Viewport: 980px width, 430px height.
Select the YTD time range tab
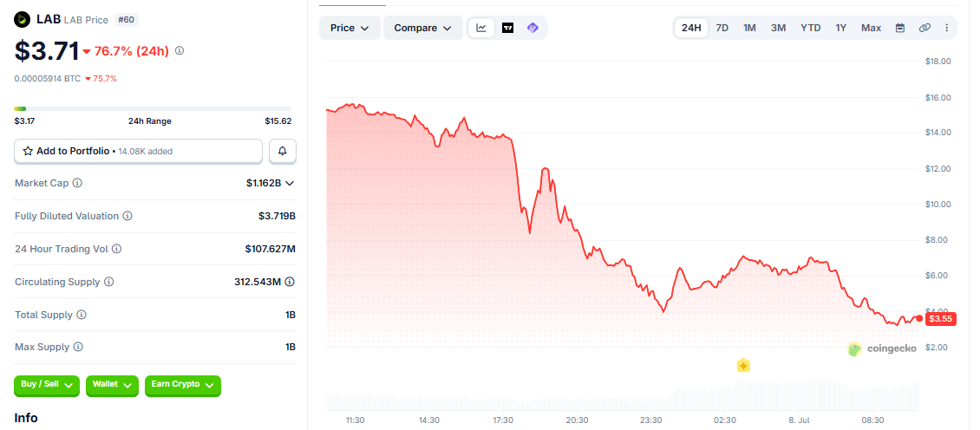point(811,28)
